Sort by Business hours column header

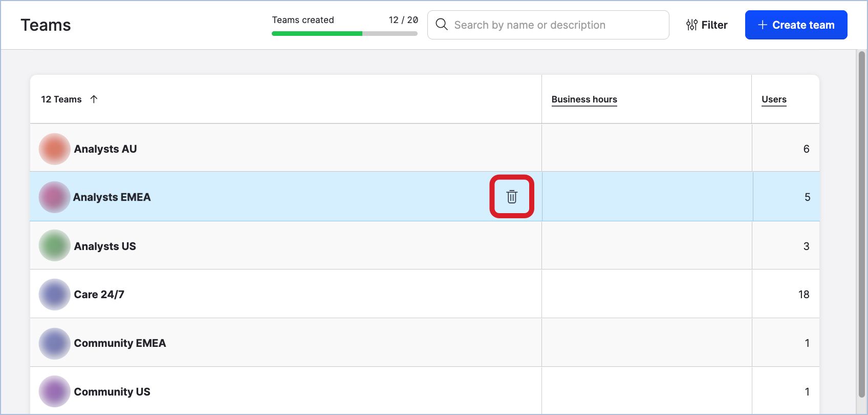click(x=584, y=99)
